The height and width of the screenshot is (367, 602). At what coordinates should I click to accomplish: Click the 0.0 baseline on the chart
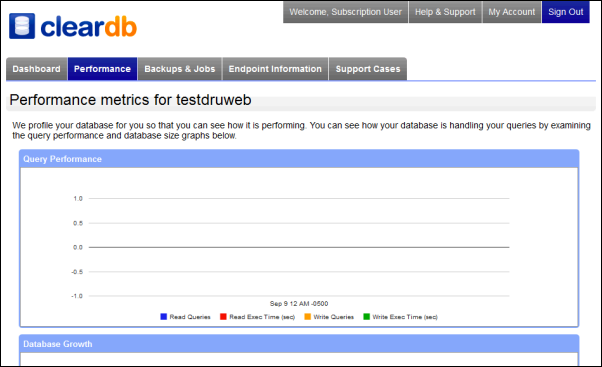coord(299,247)
